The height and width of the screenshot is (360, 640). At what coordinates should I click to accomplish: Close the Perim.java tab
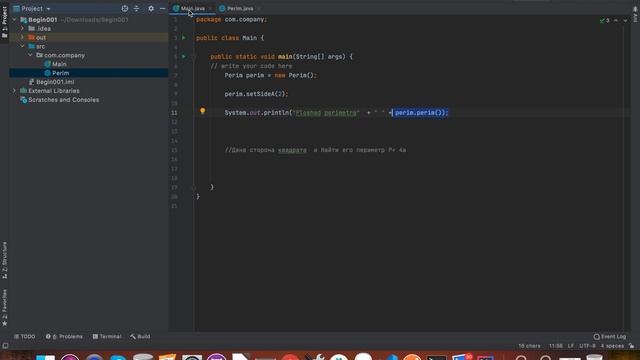259,9
